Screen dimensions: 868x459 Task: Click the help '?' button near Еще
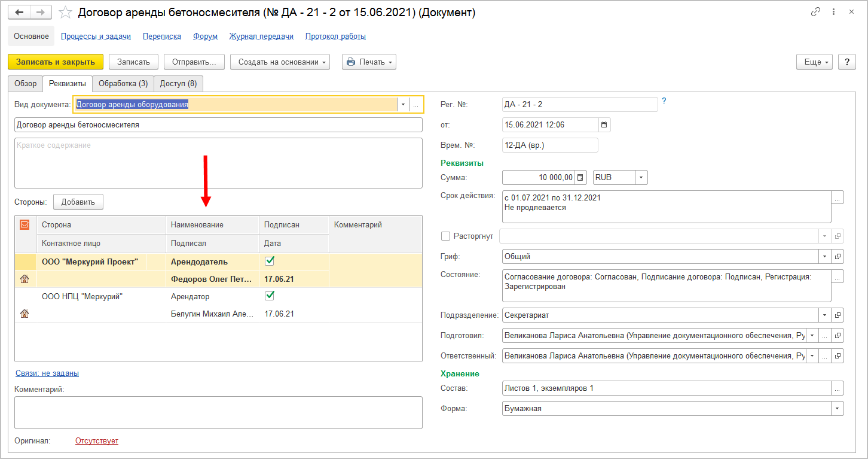pos(846,62)
